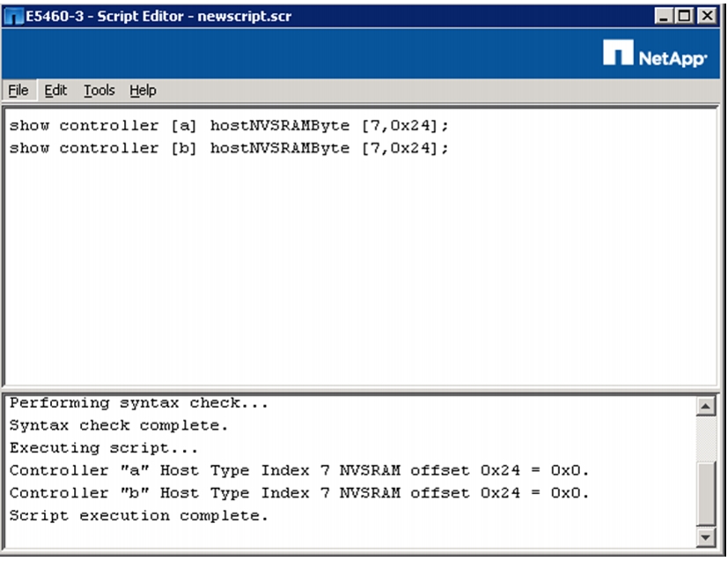
Task: Click the NetApp logo in header
Action: coord(655,55)
